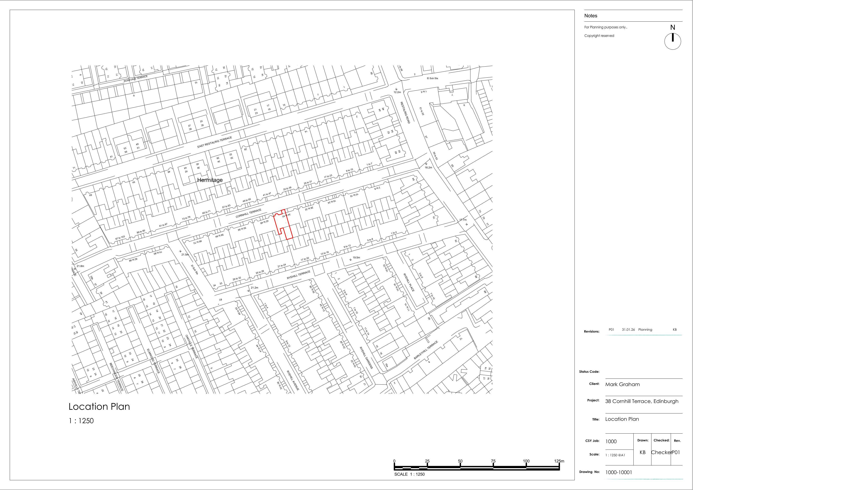Select the 'Client:' label
The width and height of the screenshot is (868, 490).
[594, 384]
